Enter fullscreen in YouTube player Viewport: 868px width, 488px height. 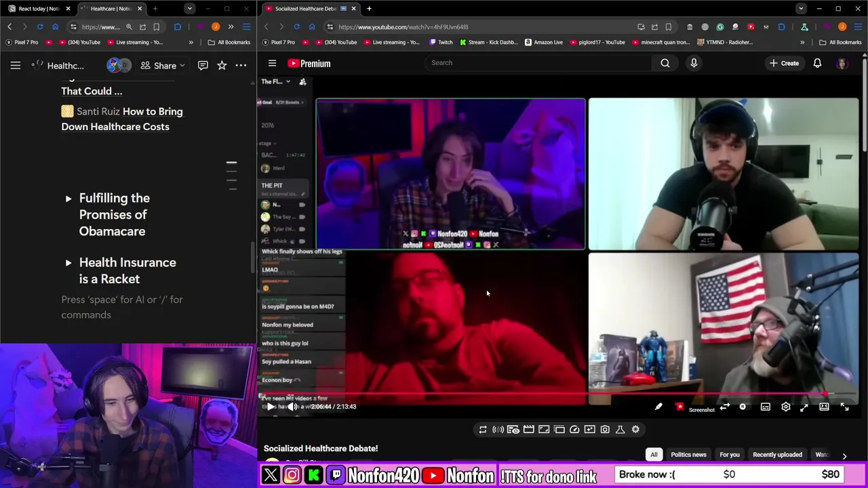tap(844, 407)
